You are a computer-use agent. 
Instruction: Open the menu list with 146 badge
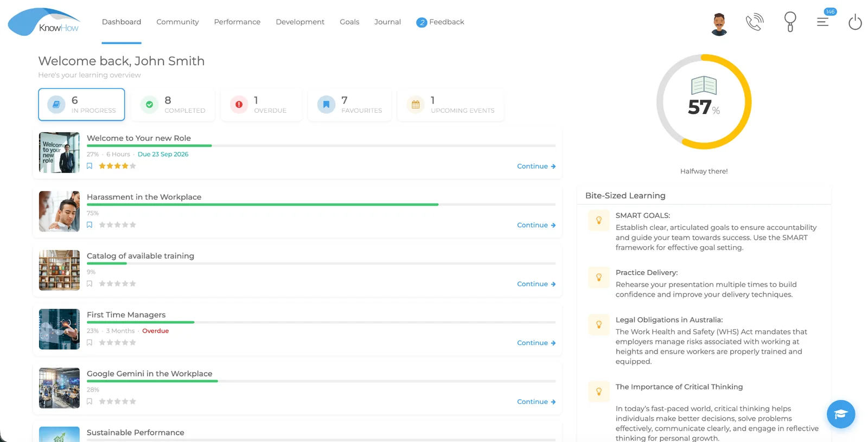[x=823, y=22]
